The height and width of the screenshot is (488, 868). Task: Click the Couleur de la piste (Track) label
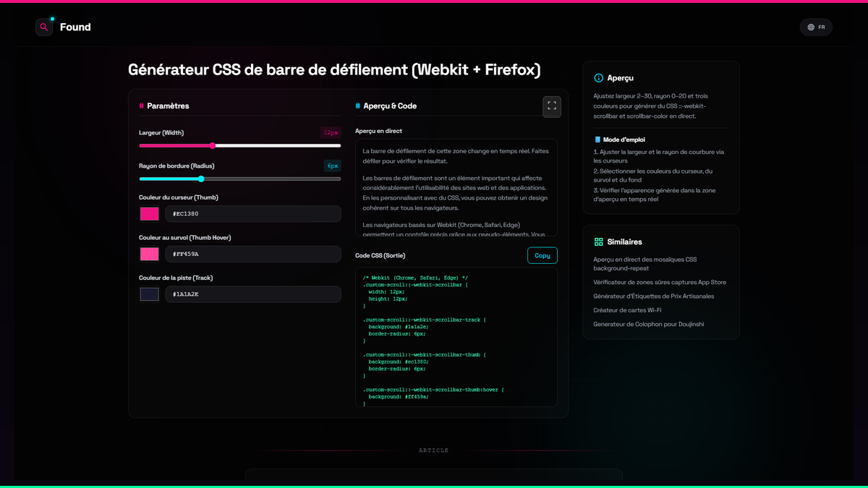[176, 278]
